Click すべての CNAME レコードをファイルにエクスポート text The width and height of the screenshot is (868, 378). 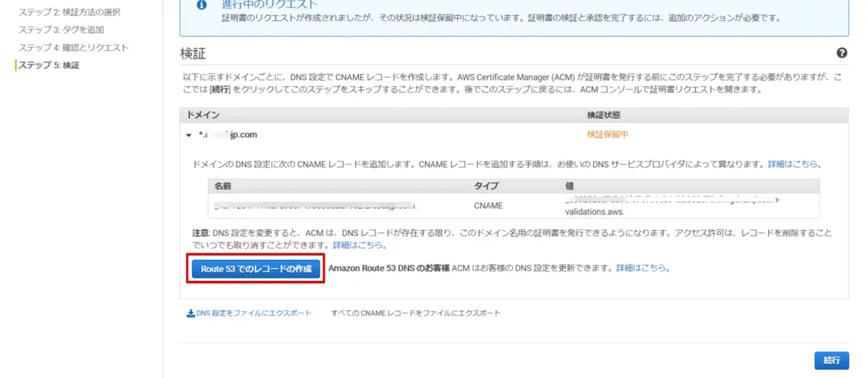pyautogui.click(x=416, y=314)
